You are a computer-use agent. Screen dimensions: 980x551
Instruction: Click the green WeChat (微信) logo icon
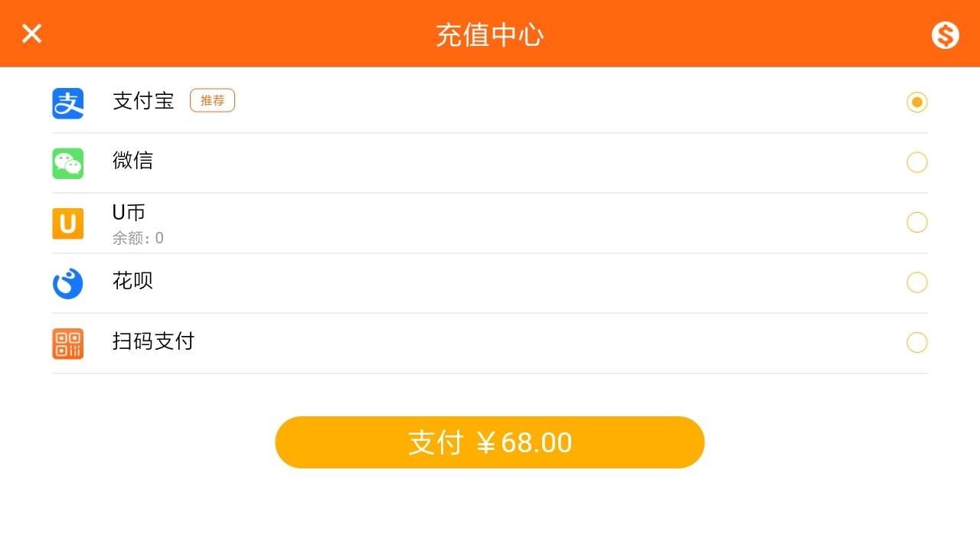pos(67,163)
